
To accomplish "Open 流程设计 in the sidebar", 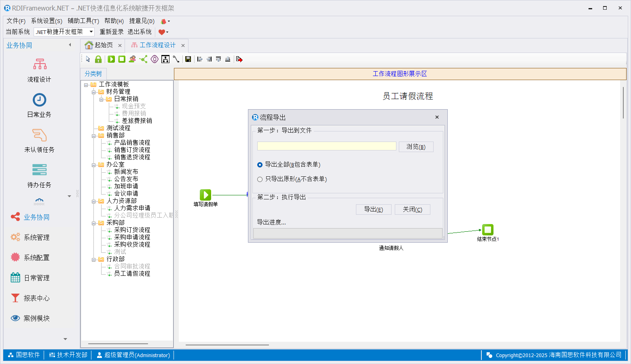I will (39, 70).
